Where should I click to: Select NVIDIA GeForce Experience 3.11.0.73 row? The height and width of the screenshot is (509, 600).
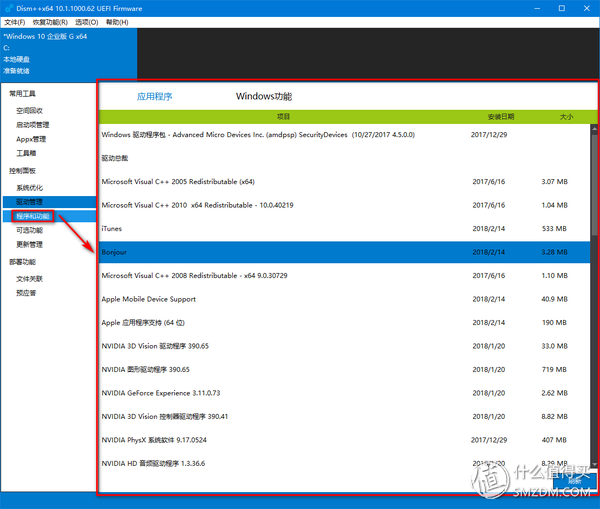(x=344, y=393)
